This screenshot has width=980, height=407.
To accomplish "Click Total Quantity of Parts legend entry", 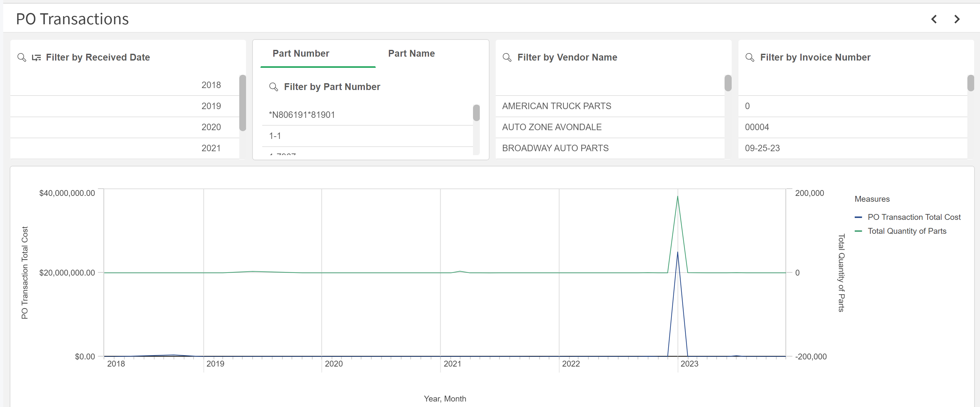I will [x=906, y=231].
